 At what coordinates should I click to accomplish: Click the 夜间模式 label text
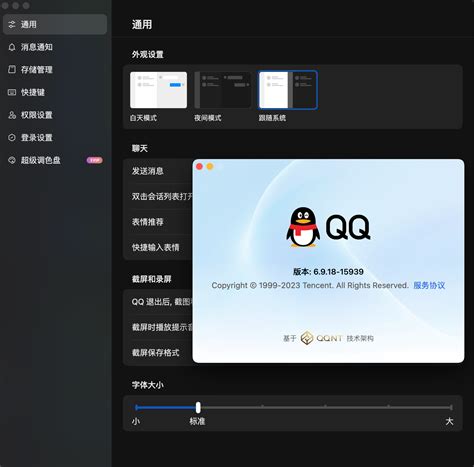coord(208,118)
